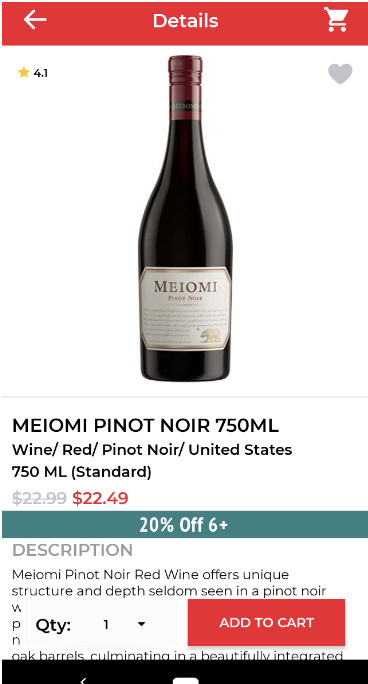The height and width of the screenshot is (684, 368).
Task: Go back using the header arrow
Action: click(x=35, y=20)
